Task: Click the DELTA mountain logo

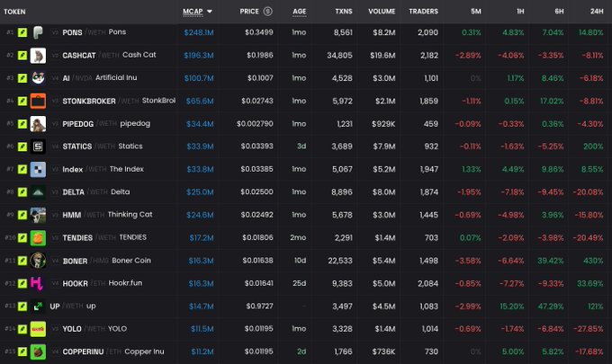Action: pyautogui.click(x=38, y=192)
